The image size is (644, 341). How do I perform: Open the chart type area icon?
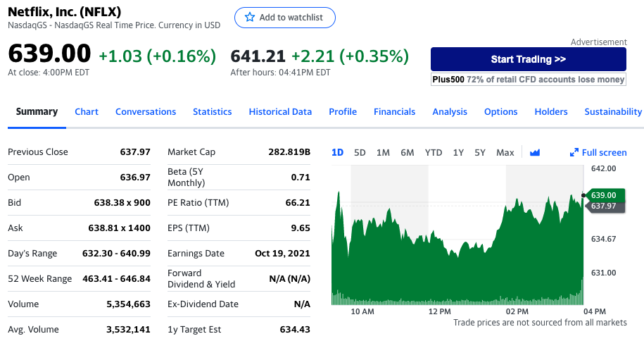[535, 153]
